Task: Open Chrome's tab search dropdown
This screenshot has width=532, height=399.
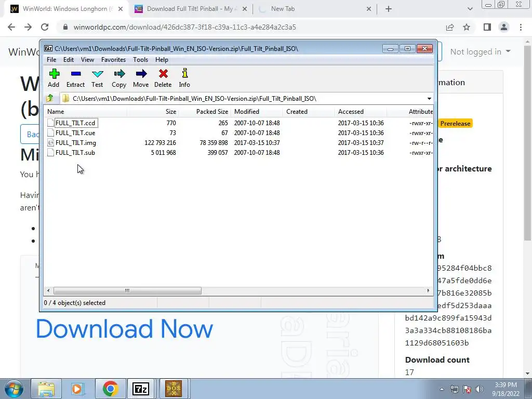Action: 470,9
